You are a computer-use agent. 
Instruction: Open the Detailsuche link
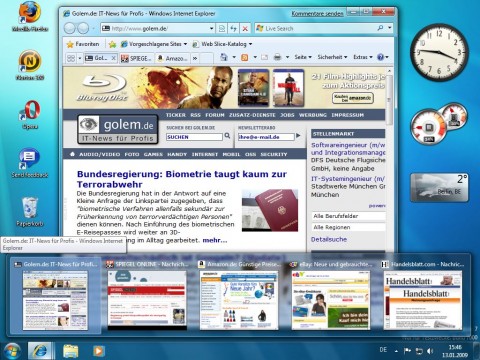tap(329, 239)
